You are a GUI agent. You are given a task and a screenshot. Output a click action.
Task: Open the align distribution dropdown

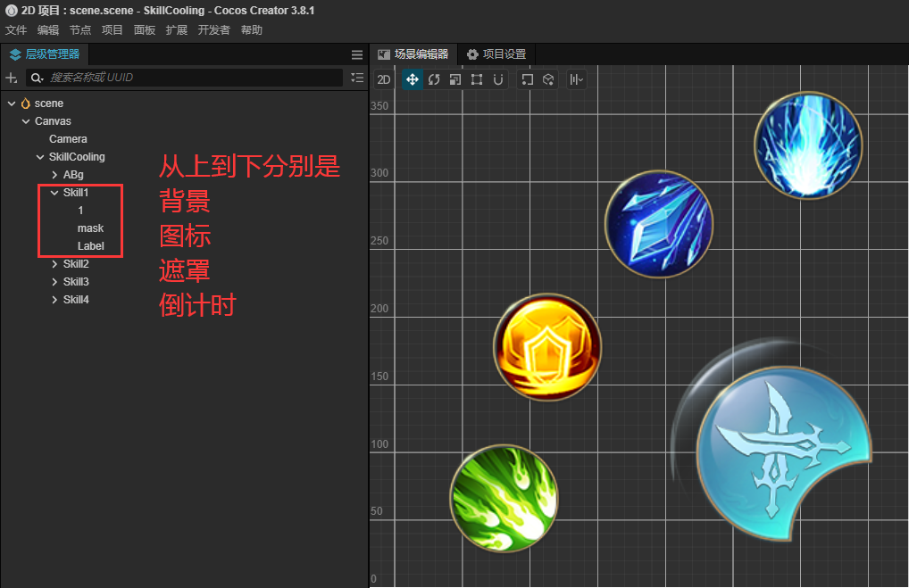coord(576,79)
